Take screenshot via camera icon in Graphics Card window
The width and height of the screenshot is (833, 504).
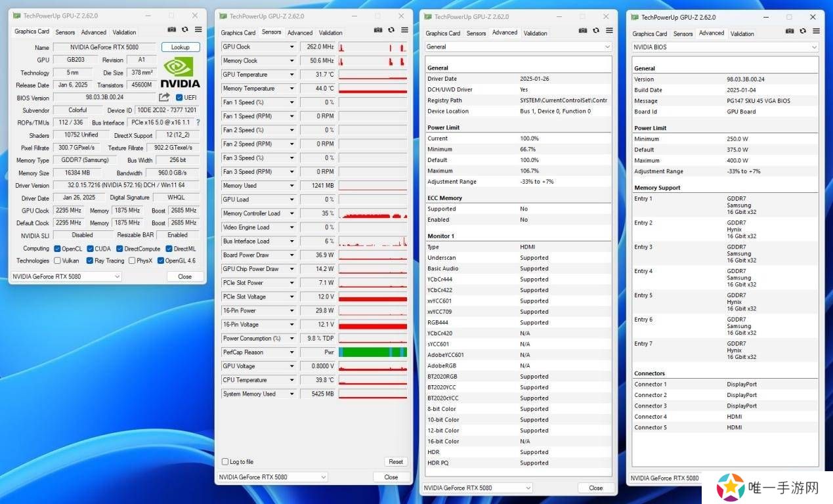[x=171, y=30]
